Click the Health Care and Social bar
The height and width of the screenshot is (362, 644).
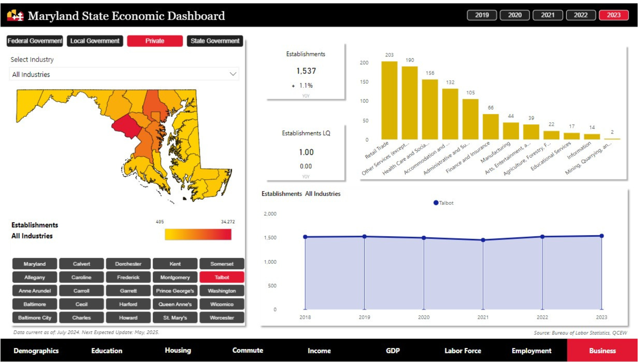[430, 109]
